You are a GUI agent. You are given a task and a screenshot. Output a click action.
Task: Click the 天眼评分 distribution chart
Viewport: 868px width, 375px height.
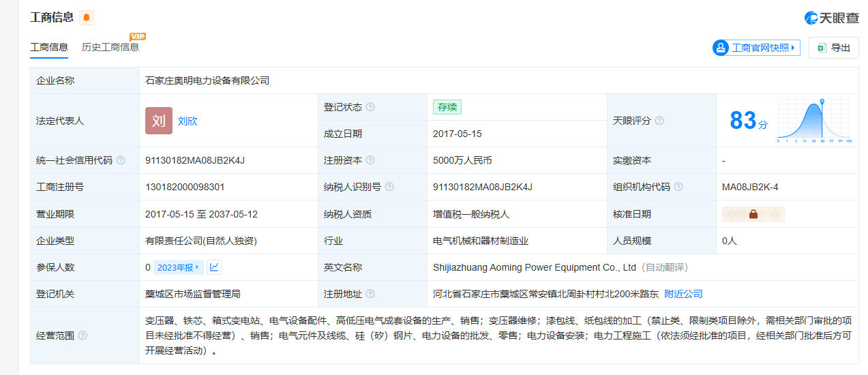pyautogui.click(x=815, y=121)
